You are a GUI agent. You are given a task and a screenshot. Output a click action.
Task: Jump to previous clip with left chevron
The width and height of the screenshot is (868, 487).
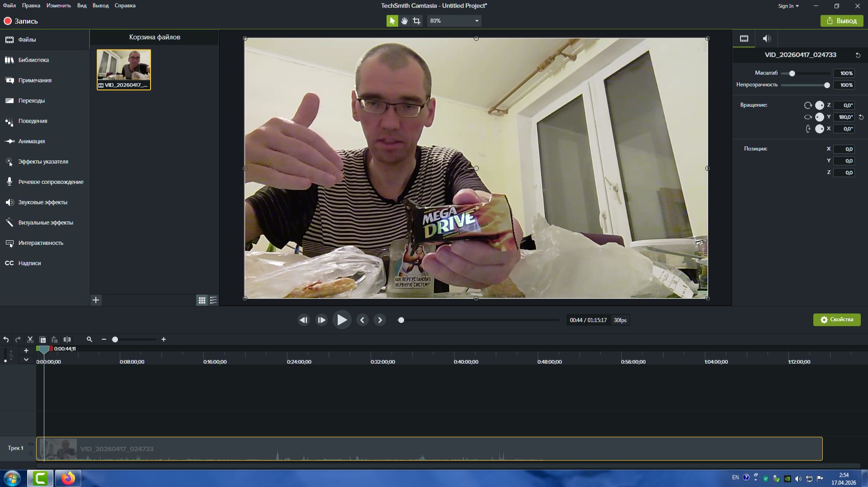362,320
